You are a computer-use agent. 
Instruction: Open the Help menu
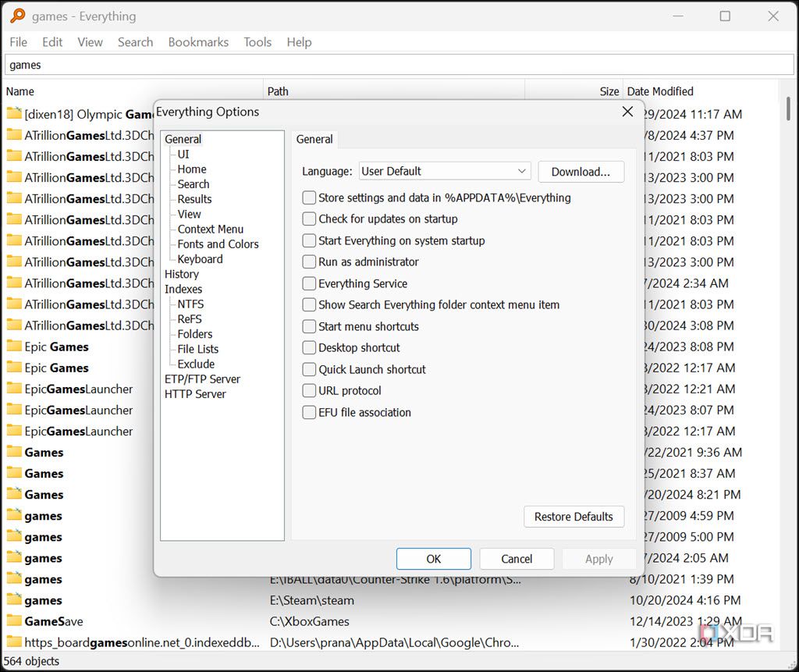pyautogui.click(x=299, y=42)
